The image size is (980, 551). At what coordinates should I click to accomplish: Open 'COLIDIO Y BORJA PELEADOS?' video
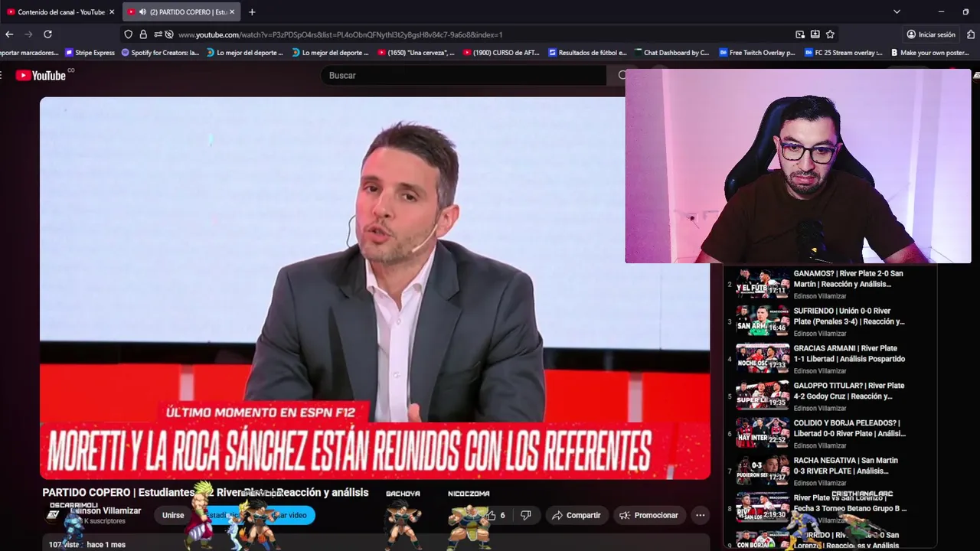(849, 429)
